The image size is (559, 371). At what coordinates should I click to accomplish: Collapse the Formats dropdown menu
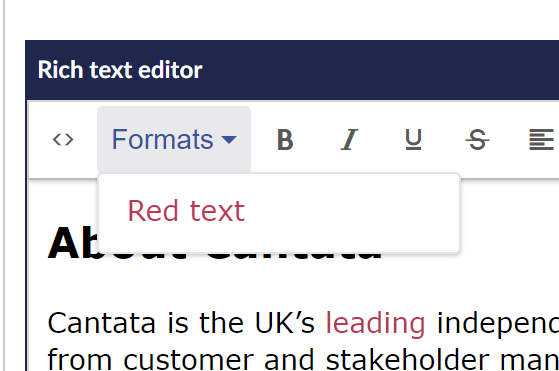174,139
